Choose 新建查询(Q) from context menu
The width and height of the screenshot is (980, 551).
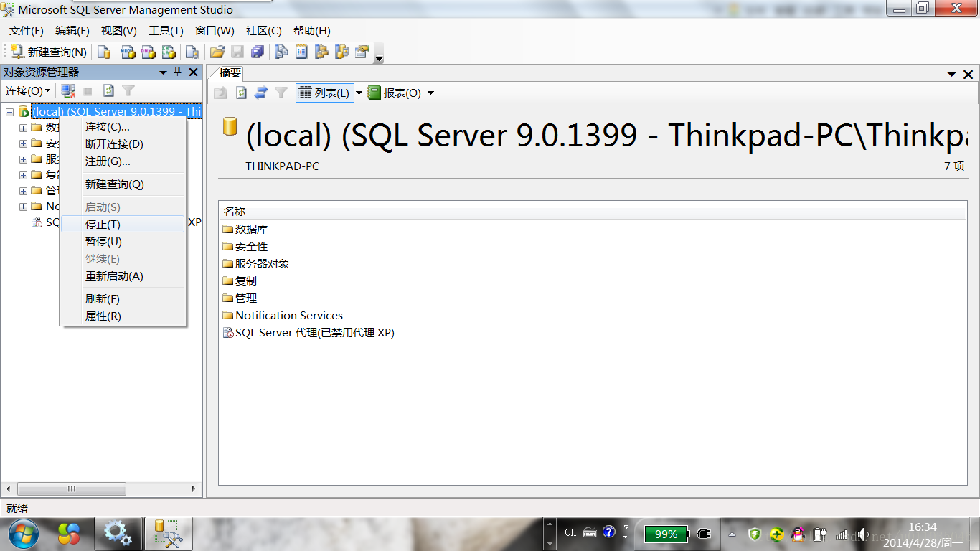(123, 184)
